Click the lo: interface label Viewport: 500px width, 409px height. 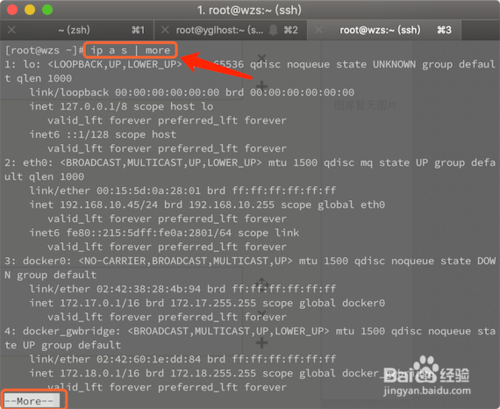pos(32,64)
